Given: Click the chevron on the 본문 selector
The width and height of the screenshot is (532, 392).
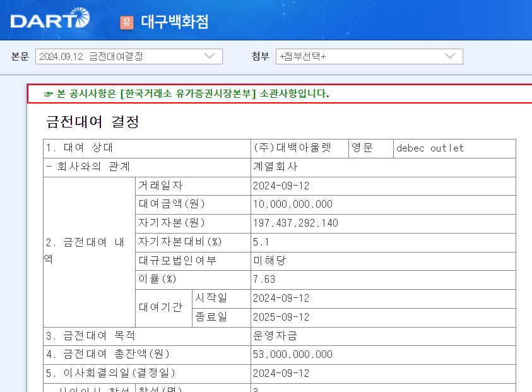Looking at the screenshot, I should pos(210,56).
